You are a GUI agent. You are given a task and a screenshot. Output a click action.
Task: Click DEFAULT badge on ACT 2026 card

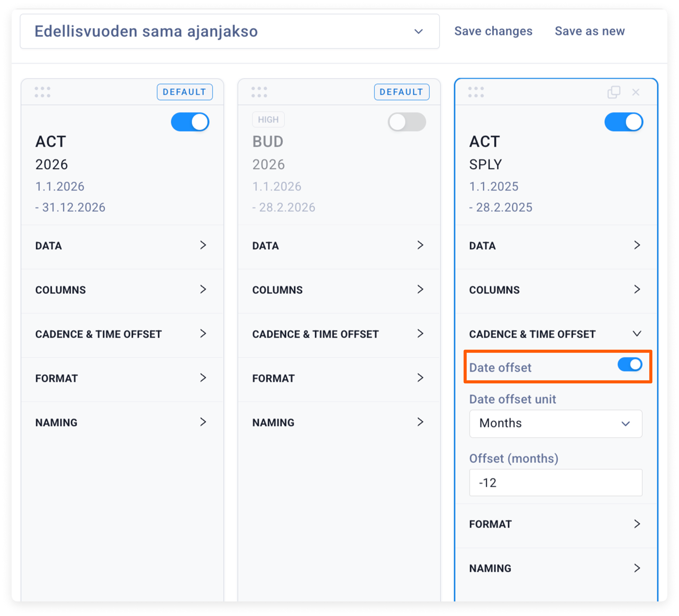coord(184,92)
